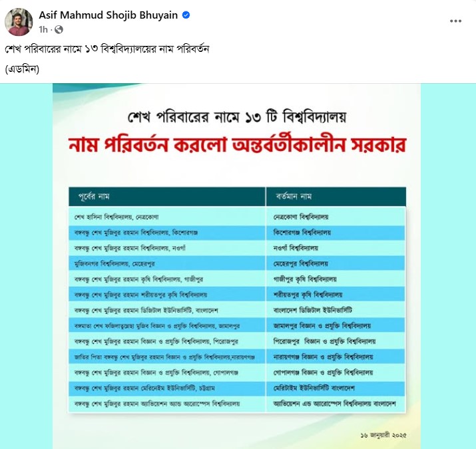
Task: Open the three-dot post options menu
Action: 455,21
